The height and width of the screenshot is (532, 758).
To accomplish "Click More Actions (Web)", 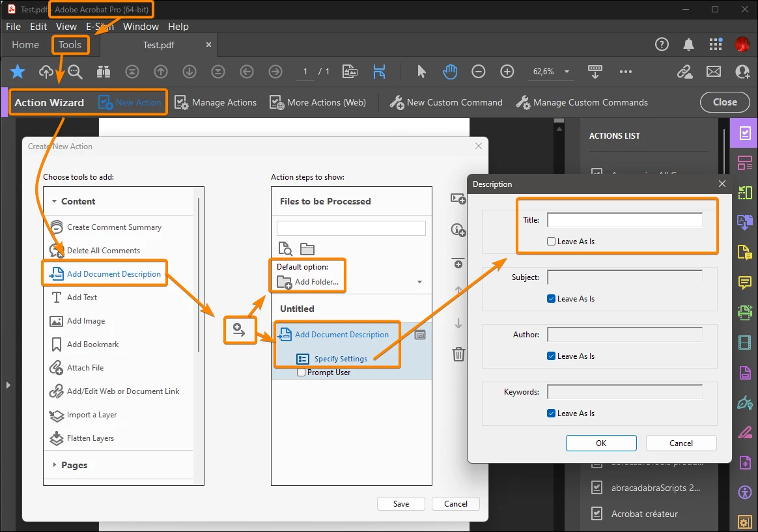I will [318, 102].
